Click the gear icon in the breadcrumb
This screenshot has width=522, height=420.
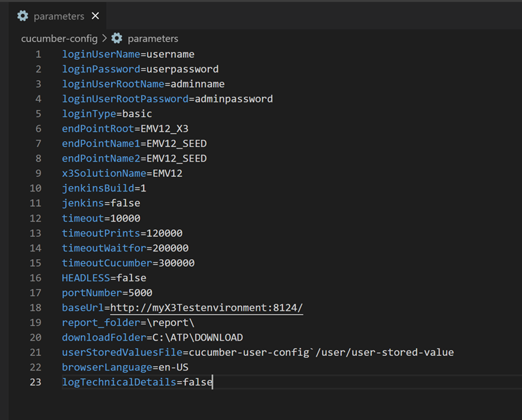(117, 38)
